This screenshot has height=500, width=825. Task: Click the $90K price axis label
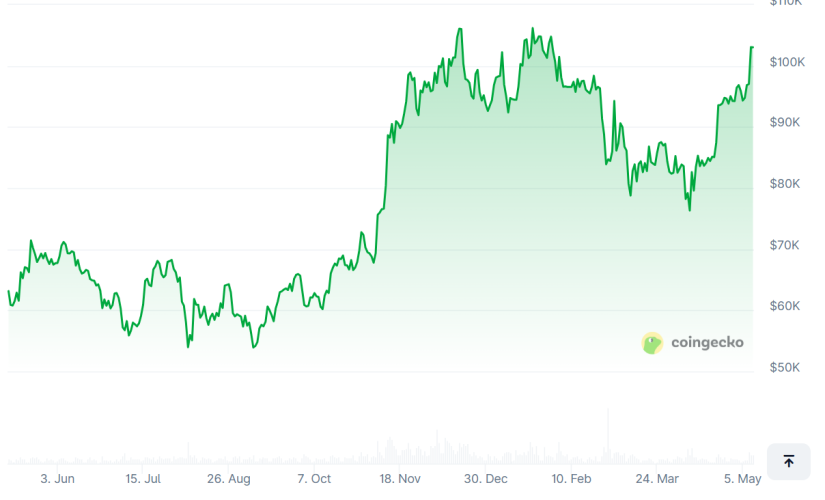point(785,122)
